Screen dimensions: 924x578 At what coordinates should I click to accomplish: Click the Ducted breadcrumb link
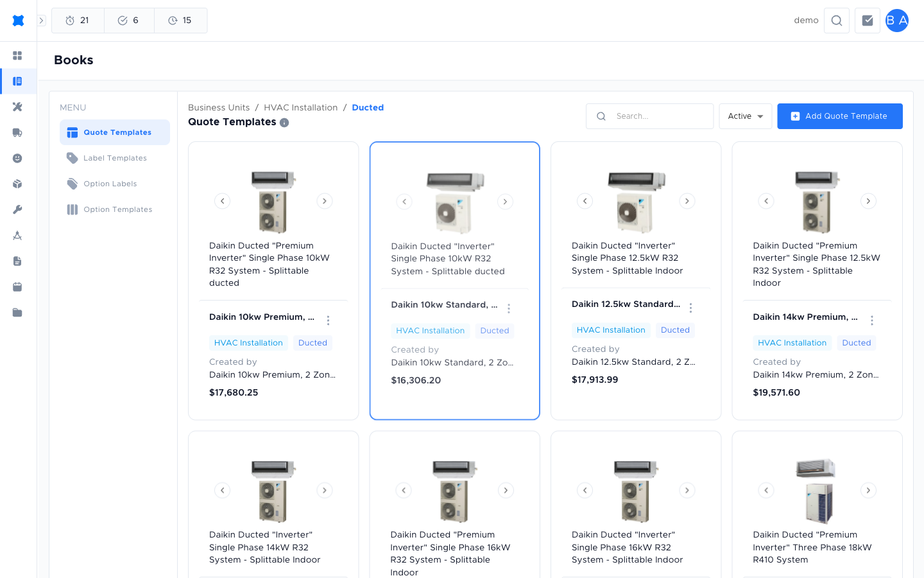[368, 108]
